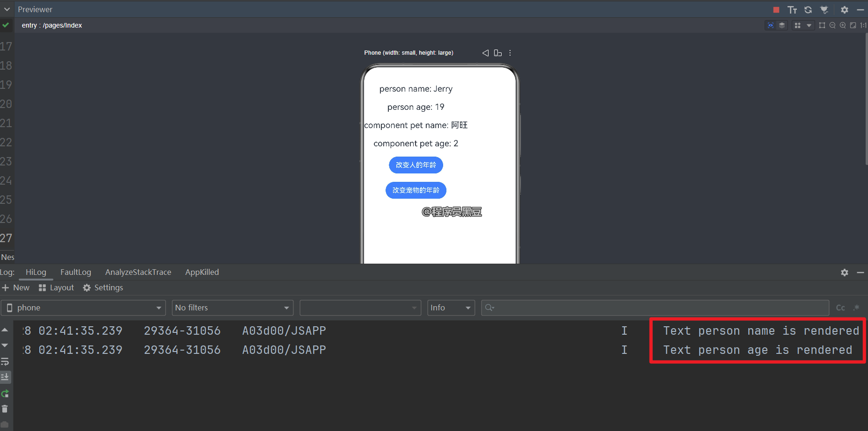868x431 pixels.
Task: Select log message 'Text person age is rendered'
Action: point(758,350)
